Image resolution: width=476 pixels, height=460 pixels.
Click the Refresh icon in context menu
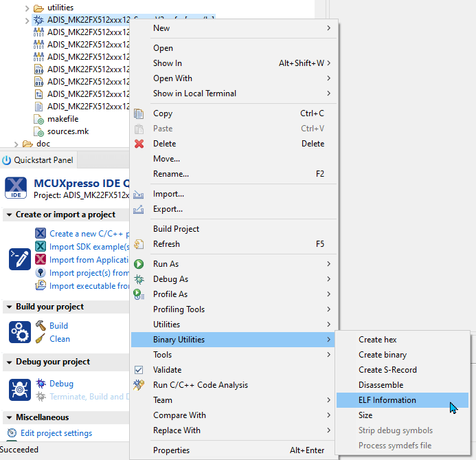point(139,244)
